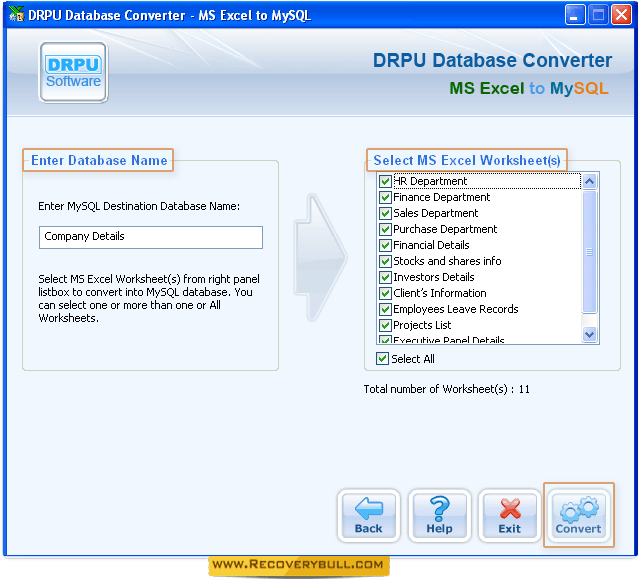Select the 'Finance Department' list item text

pyautogui.click(x=442, y=197)
